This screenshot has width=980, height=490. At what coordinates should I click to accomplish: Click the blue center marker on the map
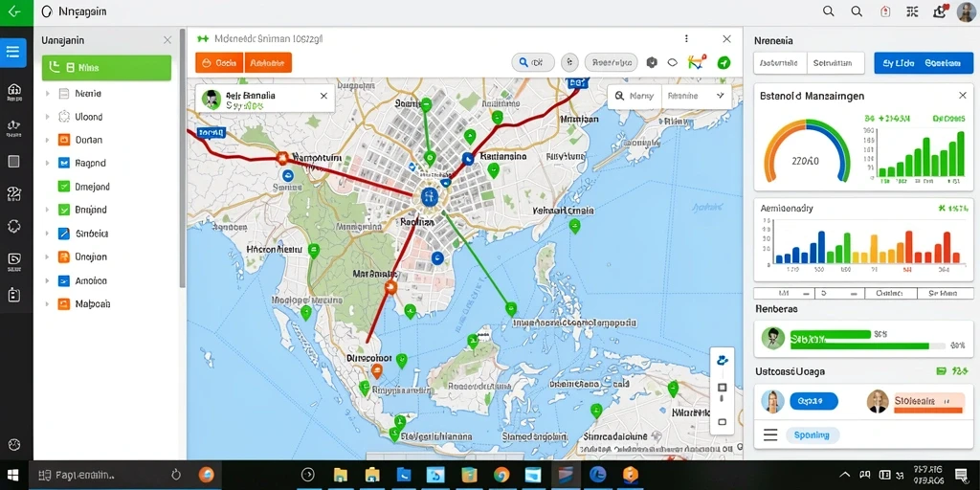(429, 197)
